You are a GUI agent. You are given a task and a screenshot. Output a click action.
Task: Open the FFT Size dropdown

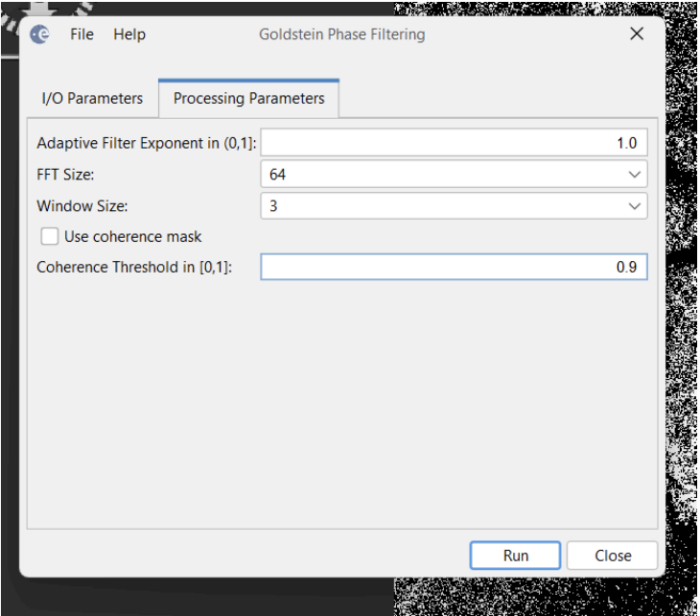454,175
